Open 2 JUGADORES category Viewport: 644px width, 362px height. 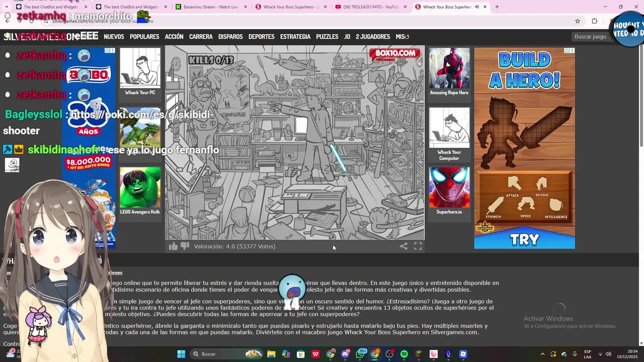coord(373,37)
